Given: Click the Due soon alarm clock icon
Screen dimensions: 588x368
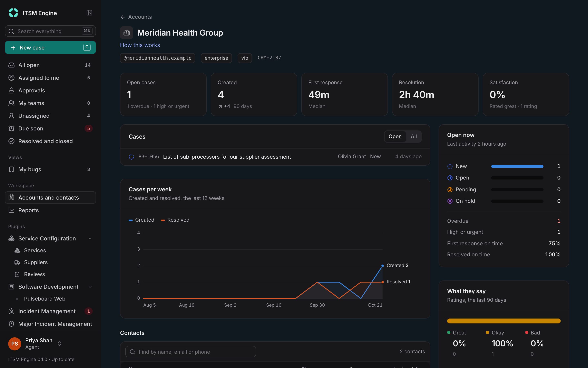Looking at the screenshot, I should tap(11, 128).
